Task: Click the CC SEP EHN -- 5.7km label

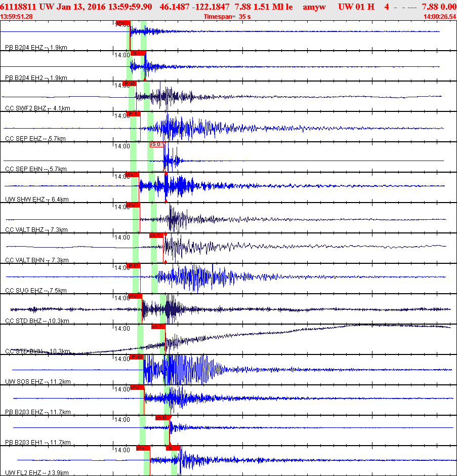Action: point(36,169)
